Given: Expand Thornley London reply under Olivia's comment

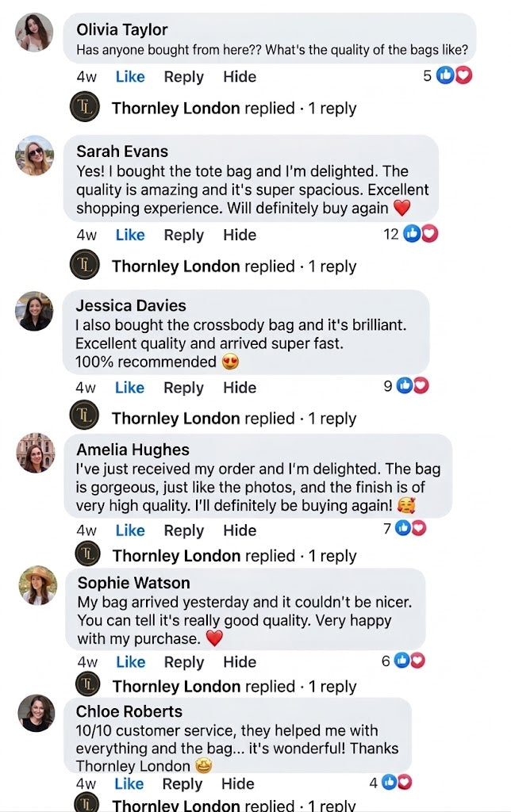Looking at the screenshot, I should (234, 108).
